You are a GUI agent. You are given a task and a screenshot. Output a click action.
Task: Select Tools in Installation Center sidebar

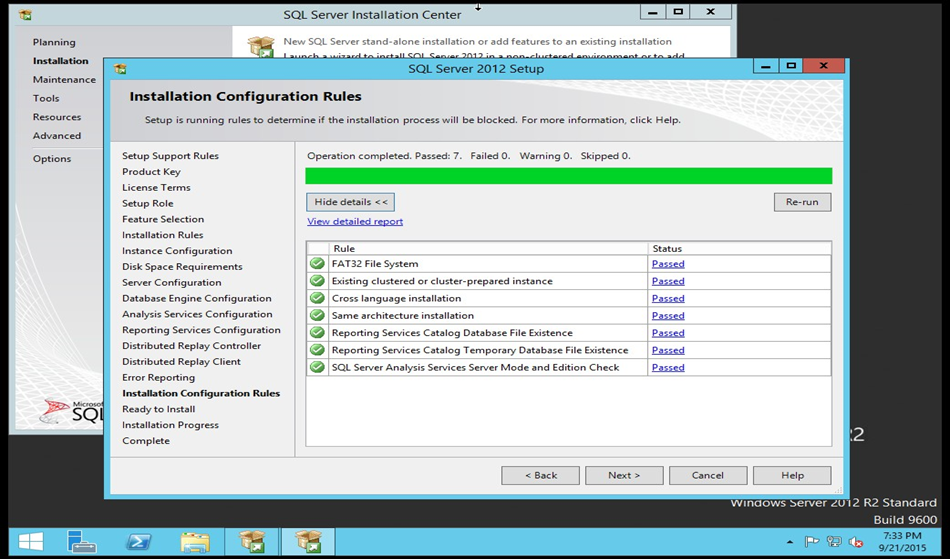pos(46,98)
